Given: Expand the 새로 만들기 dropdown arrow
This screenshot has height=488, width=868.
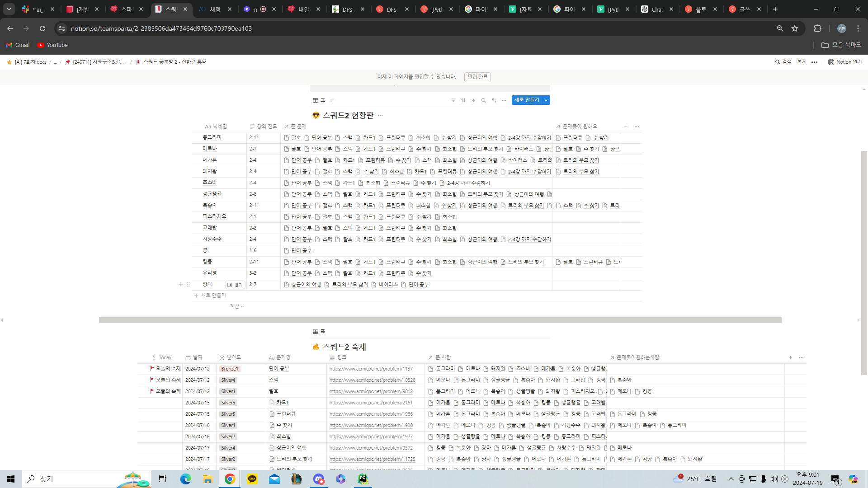Looking at the screenshot, I should coord(546,100).
